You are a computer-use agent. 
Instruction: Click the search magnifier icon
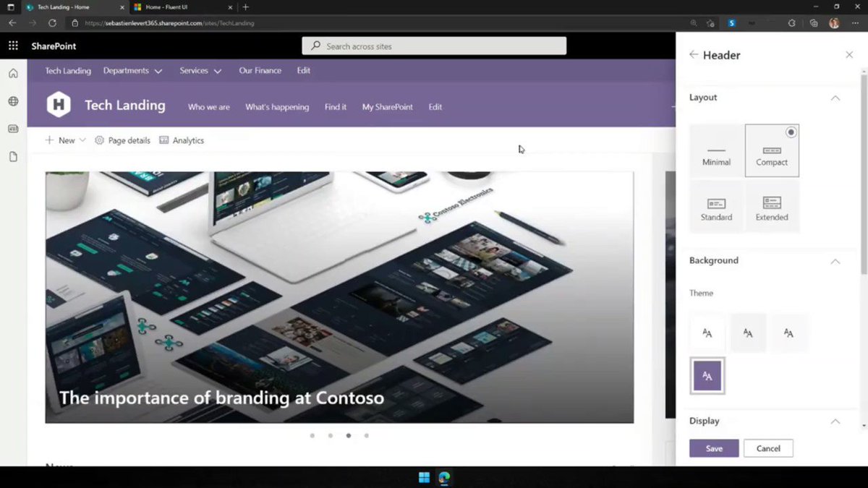[316, 46]
